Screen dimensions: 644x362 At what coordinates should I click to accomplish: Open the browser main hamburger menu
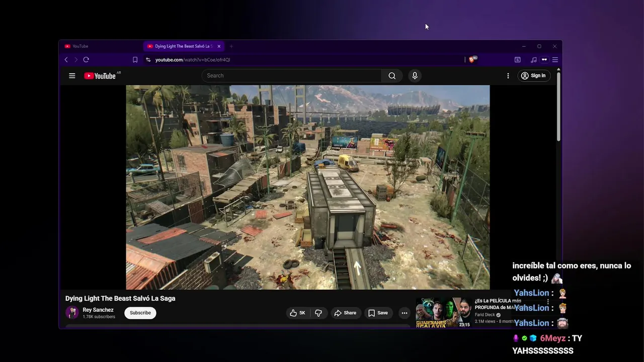pyautogui.click(x=555, y=59)
